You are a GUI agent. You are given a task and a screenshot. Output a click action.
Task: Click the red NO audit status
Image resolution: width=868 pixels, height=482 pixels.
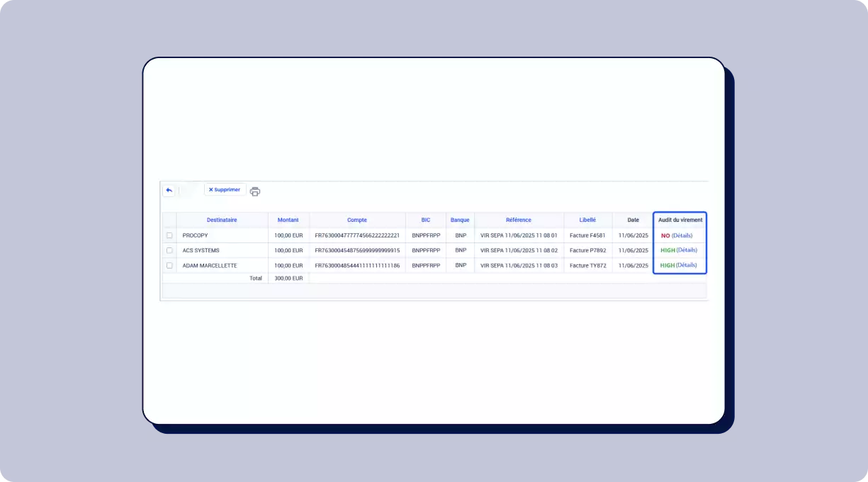click(665, 235)
